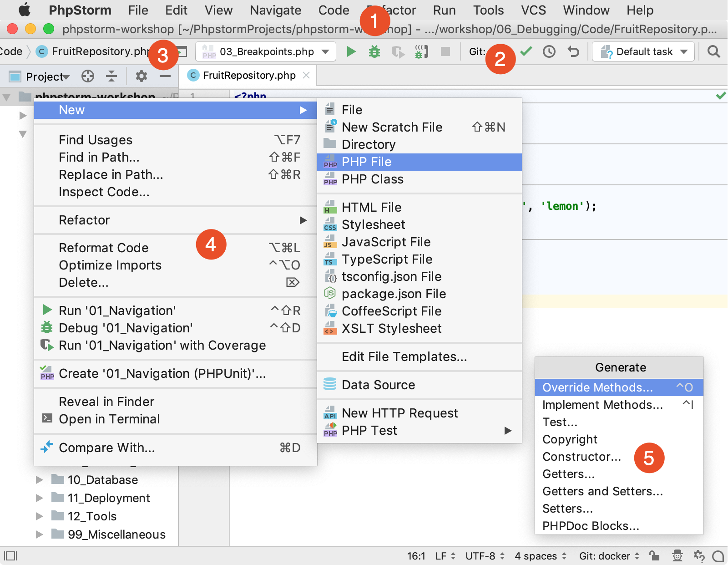Open Project panel settings gear
Viewport: 728px width, 565px height.
pyautogui.click(x=142, y=76)
